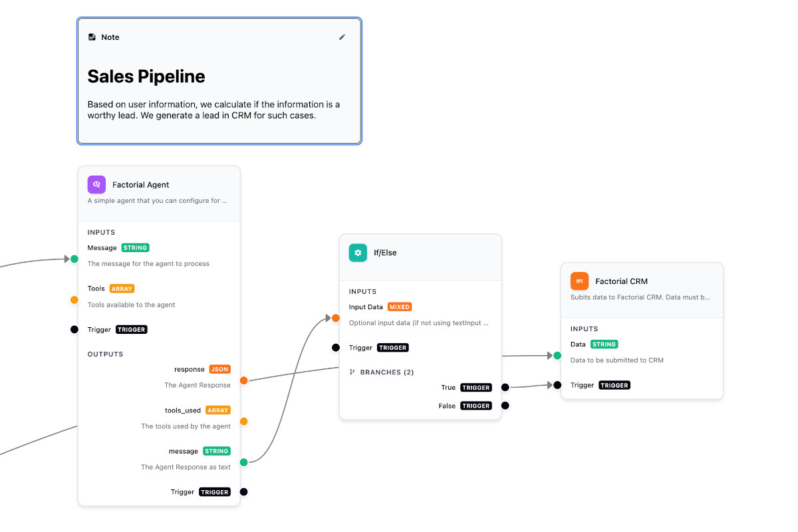Click the JSON badge on response output
Viewport: 798px width, 532px height.
tap(220, 369)
